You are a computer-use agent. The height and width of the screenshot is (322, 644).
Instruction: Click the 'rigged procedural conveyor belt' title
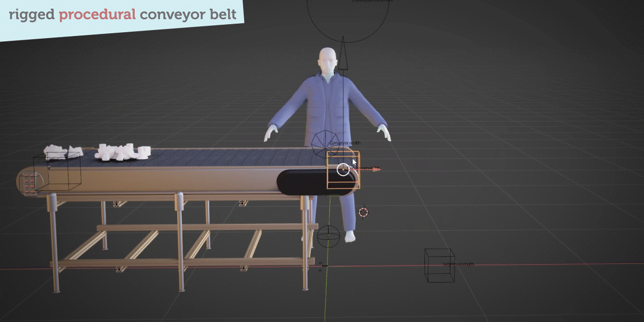tap(122, 14)
